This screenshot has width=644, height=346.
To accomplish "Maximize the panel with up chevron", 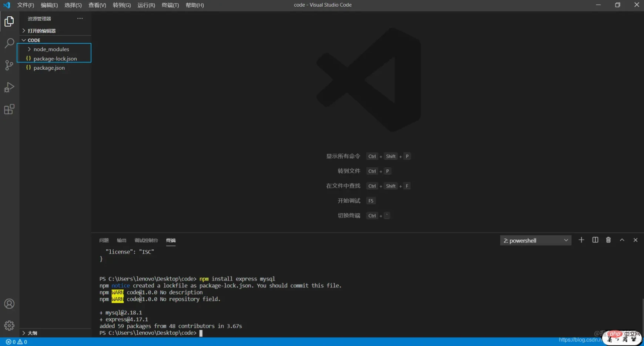I will (x=622, y=240).
